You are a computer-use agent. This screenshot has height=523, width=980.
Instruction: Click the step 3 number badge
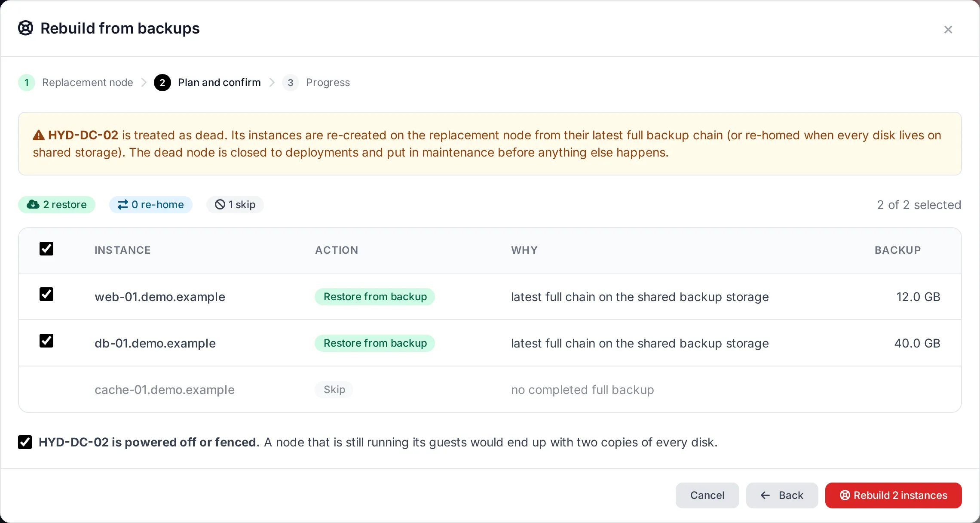(x=291, y=83)
